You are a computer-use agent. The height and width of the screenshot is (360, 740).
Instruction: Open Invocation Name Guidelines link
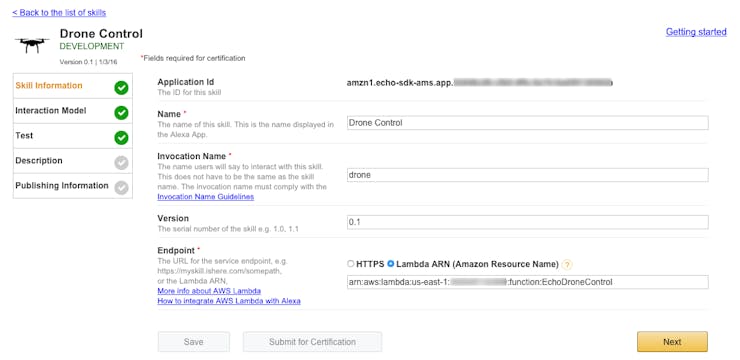pos(206,197)
